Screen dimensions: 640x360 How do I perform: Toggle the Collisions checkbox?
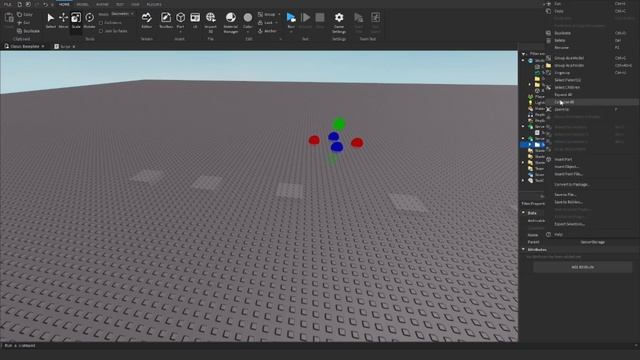[x=101, y=23]
